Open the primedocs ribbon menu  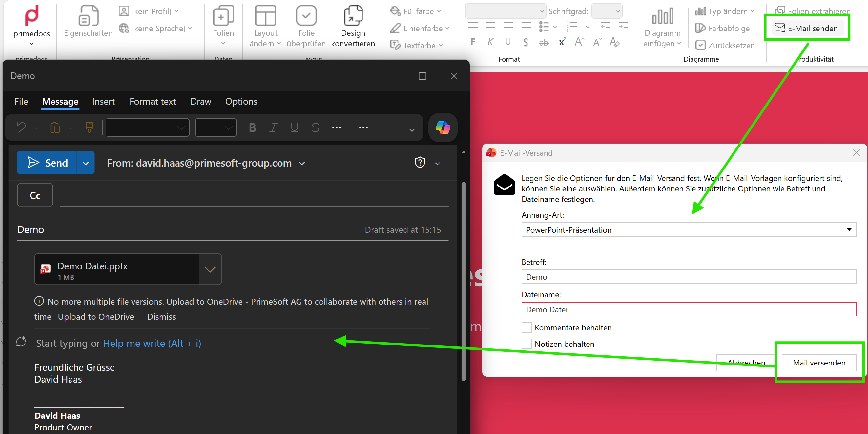coord(32,25)
